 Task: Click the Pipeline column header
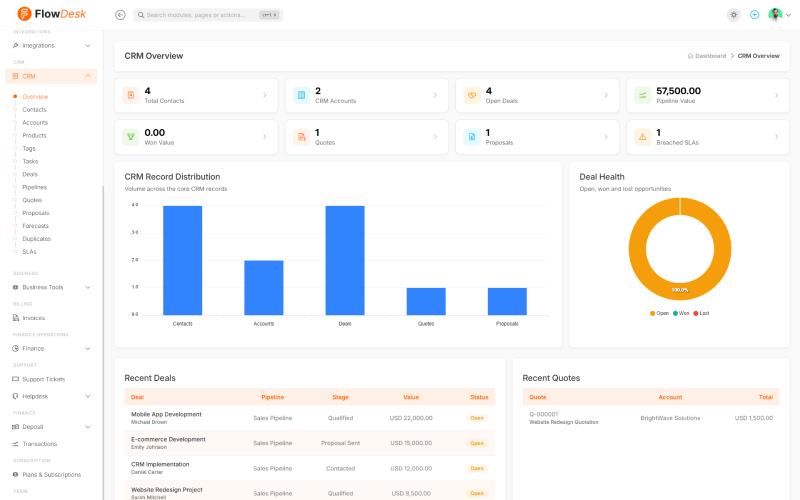point(272,397)
